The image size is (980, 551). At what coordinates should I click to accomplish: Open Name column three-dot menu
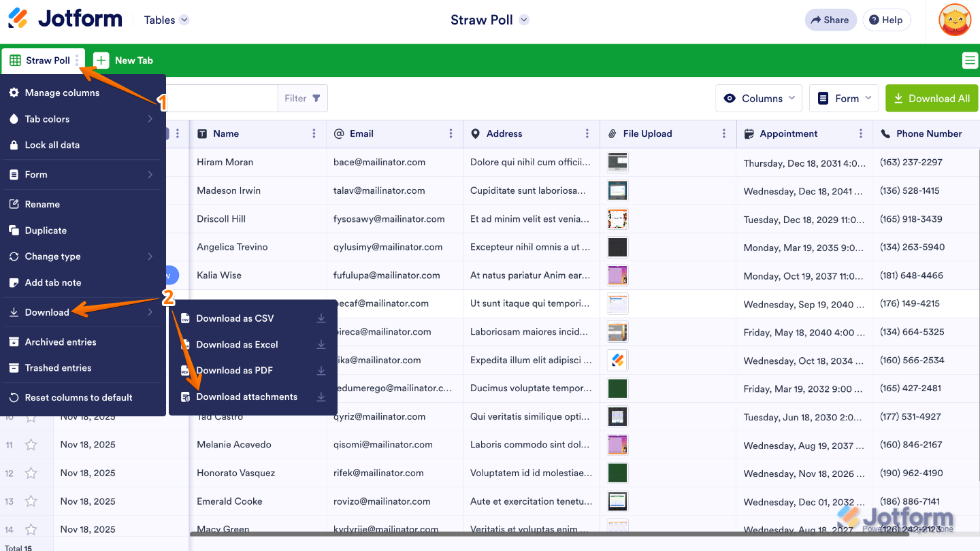pos(314,134)
